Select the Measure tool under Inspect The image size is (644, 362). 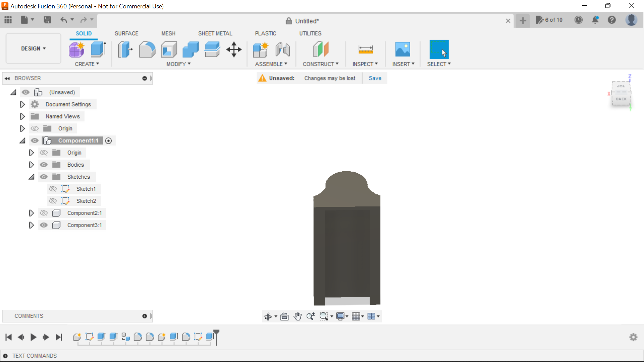click(365, 49)
